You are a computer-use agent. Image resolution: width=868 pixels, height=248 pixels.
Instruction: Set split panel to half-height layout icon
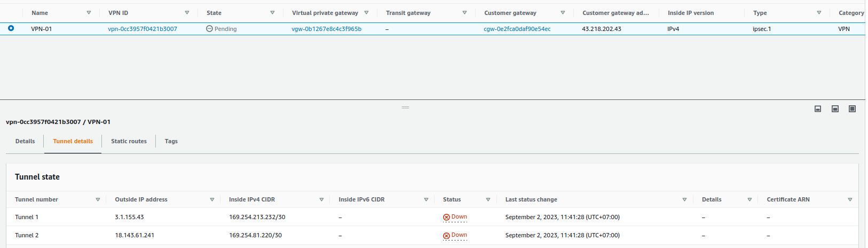835,109
